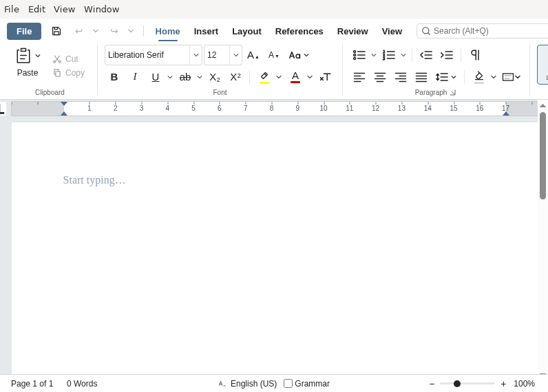The width and height of the screenshot is (548, 392).
Task: Click the zoom in plus button
Action: 503,384
